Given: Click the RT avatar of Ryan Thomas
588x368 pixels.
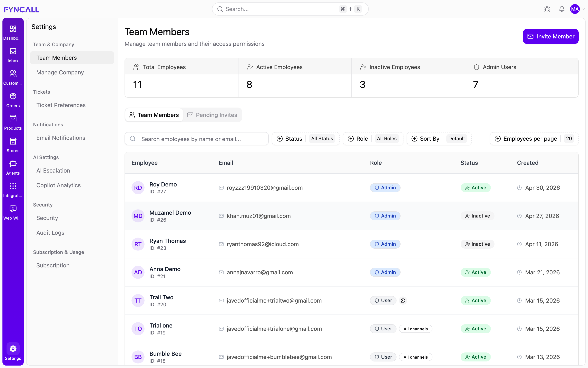Looking at the screenshot, I should pos(138,244).
